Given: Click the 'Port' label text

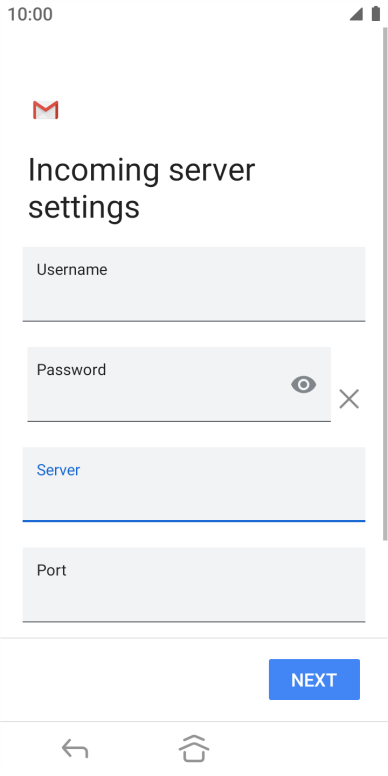Looking at the screenshot, I should (x=51, y=570).
